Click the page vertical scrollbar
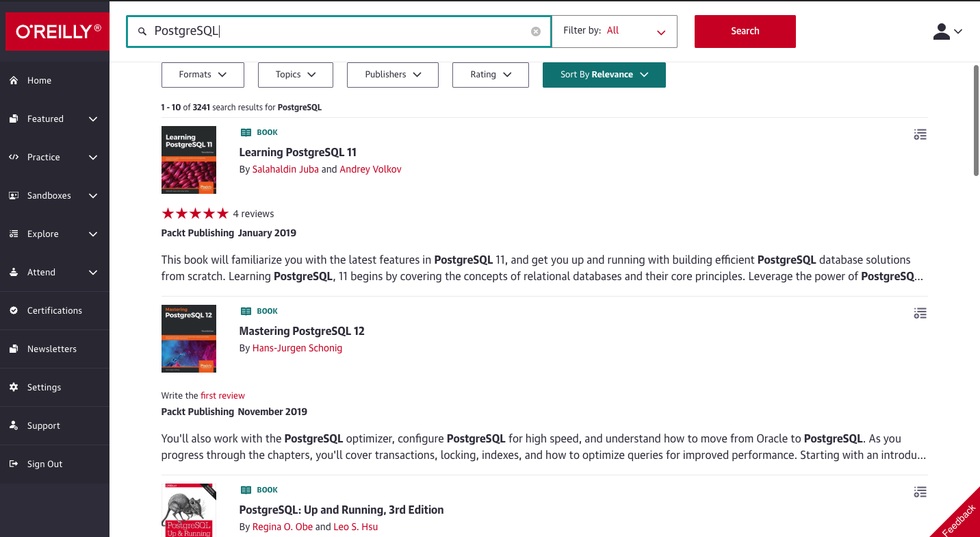The width and height of the screenshot is (980, 537). pyautogui.click(x=976, y=121)
